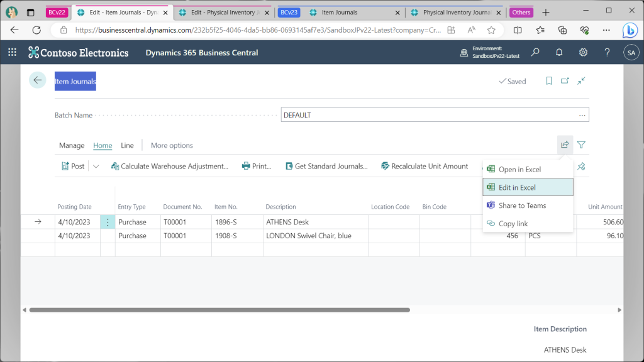Screen dimensions: 644x362
Task: Choose Share to Teams
Action: coord(528,206)
